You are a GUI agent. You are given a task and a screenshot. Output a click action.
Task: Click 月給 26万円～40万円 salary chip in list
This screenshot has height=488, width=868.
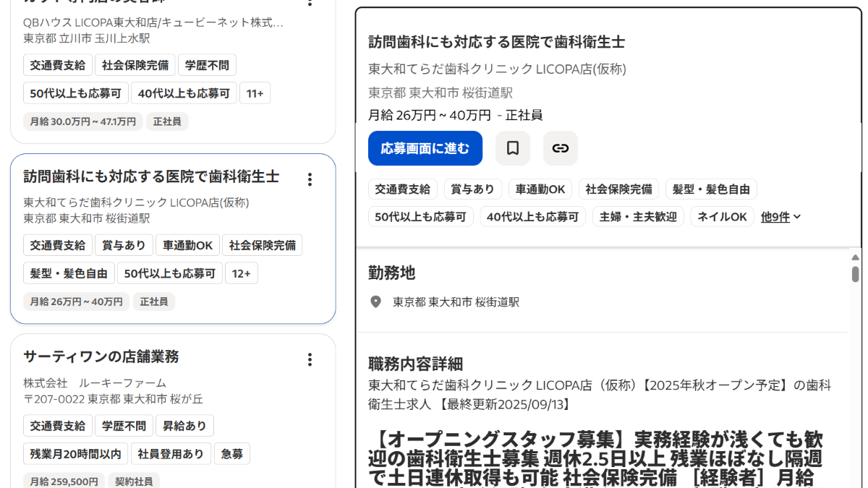(76, 301)
